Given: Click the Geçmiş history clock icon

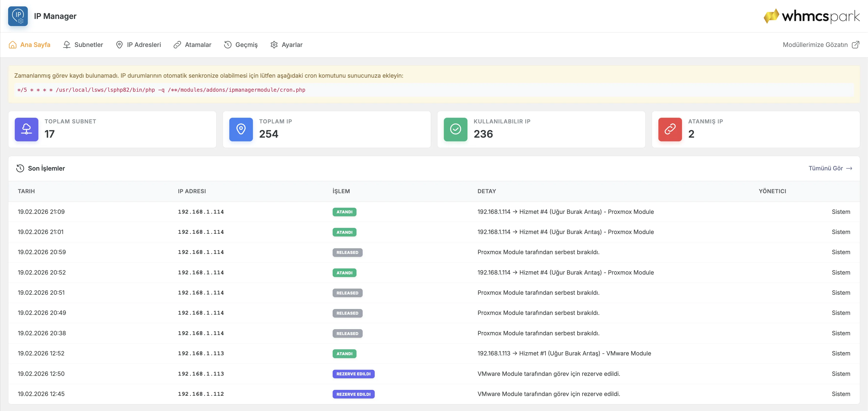Looking at the screenshot, I should tap(228, 45).
